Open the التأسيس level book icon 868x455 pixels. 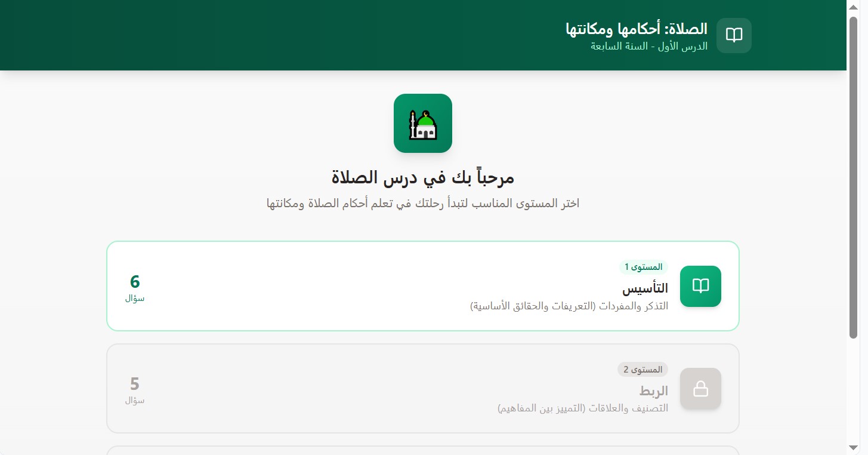(700, 286)
